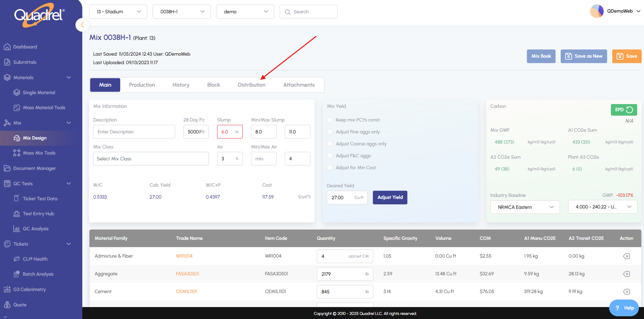Click the sidebar collapse arrow icon
Viewport: 644px width, 319px height.
click(x=82, y=25)
